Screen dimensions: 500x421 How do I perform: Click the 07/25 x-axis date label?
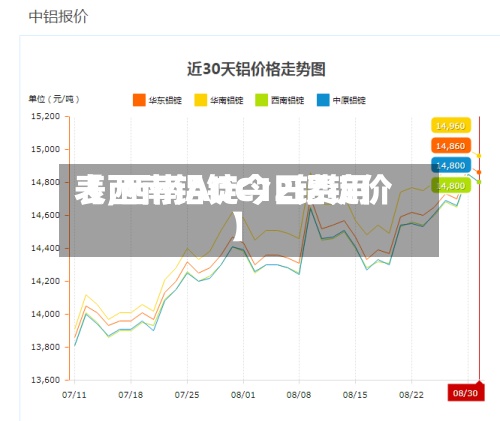click(x=187, y=395)
